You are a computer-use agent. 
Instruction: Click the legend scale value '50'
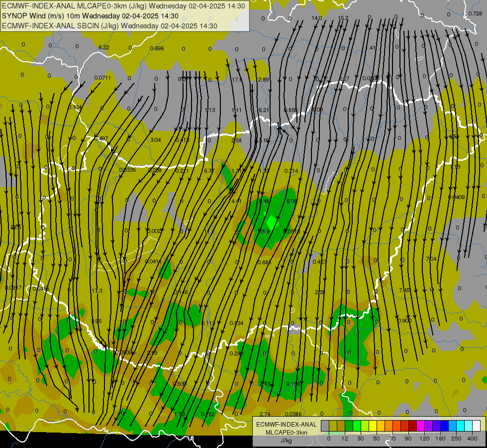[377, 439]
